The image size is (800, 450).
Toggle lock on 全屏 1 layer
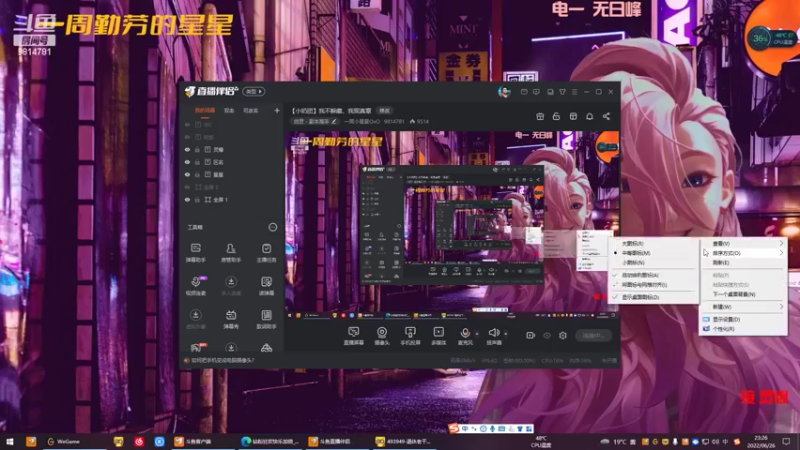point(197,199)
